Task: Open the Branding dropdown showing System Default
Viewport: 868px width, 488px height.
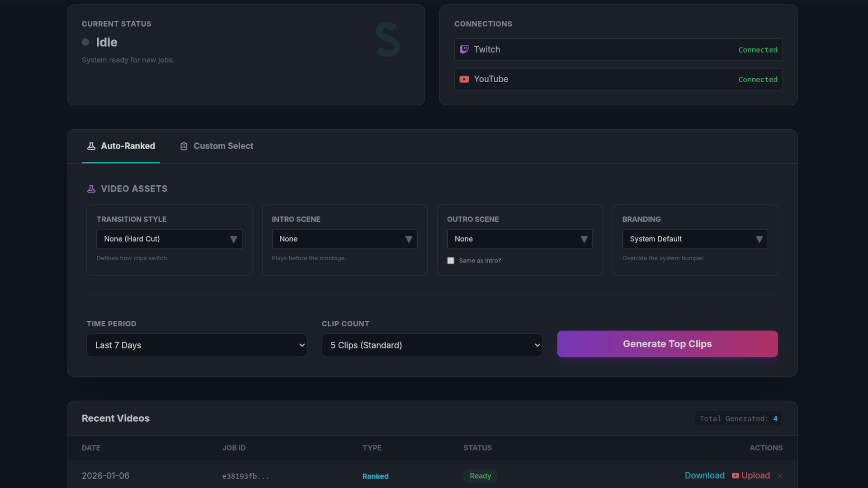Action: [x=695, y=239]
